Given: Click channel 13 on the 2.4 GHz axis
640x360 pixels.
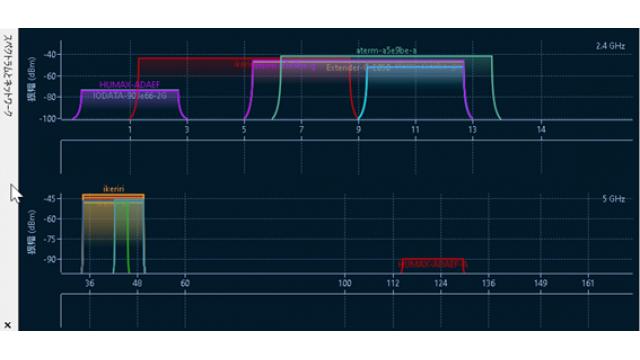Looking at the screenshot, I should click(472, 130).
